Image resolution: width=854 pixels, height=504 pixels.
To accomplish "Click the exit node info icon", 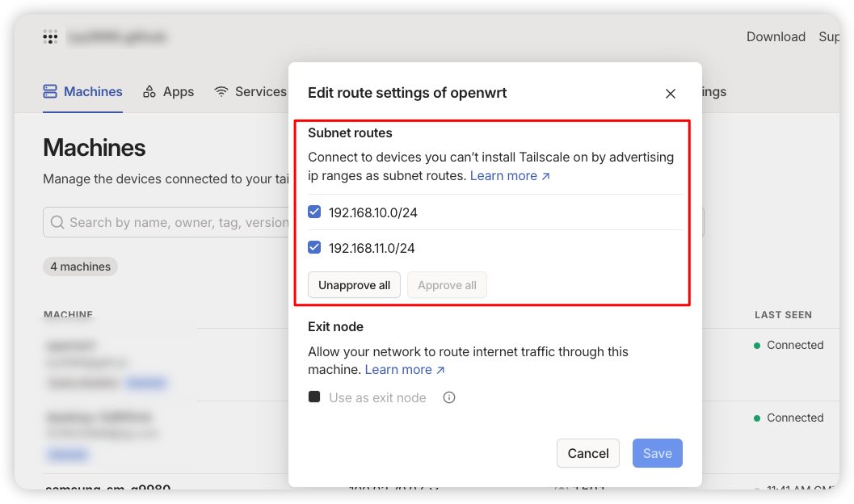I will (449, 397).
